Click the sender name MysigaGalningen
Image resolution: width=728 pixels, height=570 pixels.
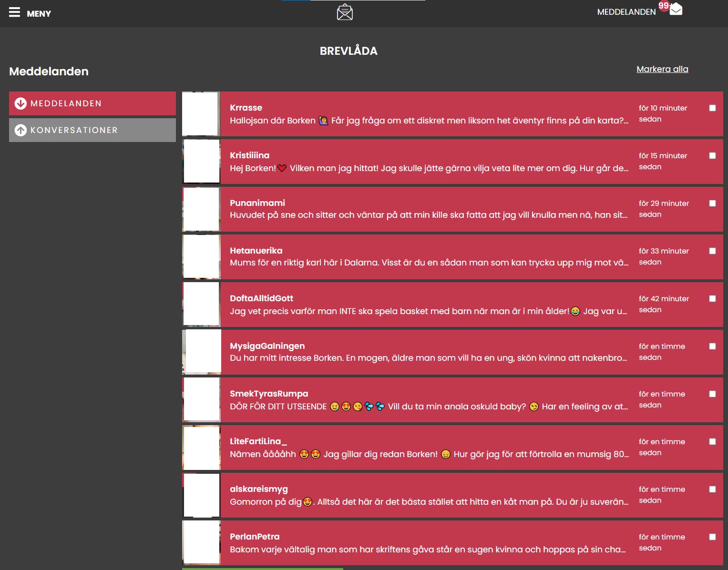point(267,346)
